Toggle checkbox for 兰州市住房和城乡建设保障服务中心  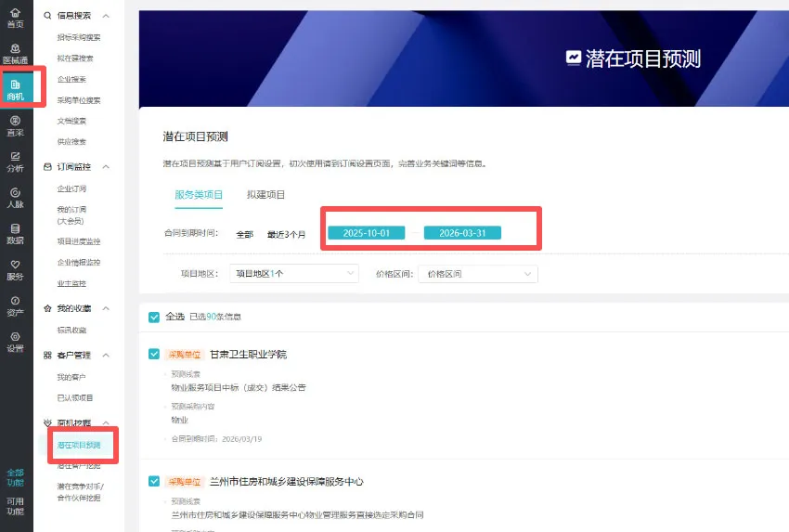tap(154, 481)
